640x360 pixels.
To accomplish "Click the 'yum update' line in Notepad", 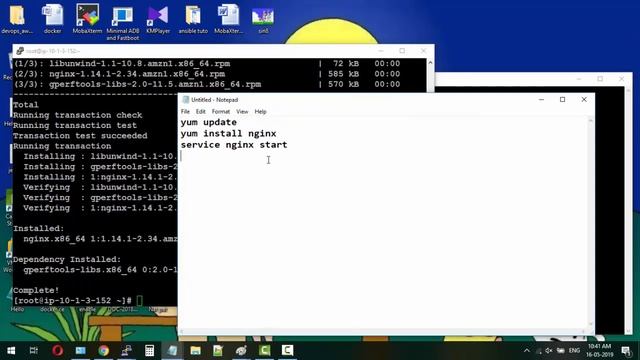I will [209, 122].
